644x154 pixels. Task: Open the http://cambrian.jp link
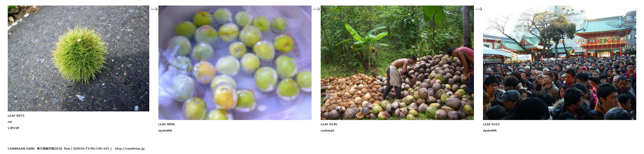[x=130, y=148]
